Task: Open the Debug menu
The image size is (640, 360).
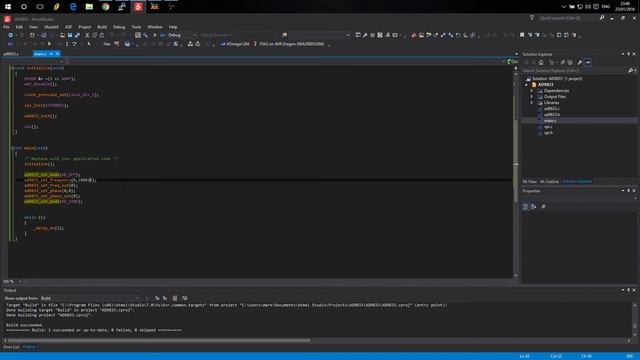Action: coord(119,27)
